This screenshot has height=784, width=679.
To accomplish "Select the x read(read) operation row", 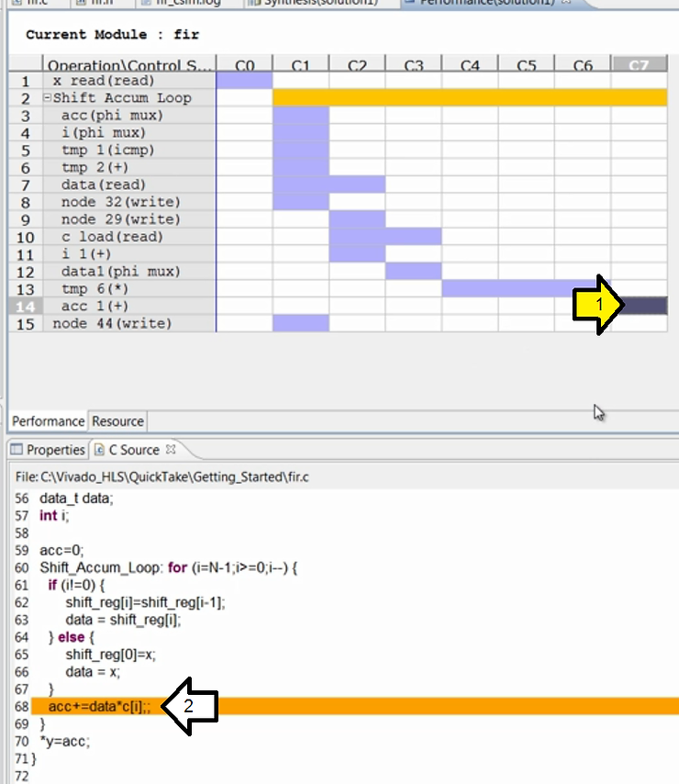I will (x=129, y=81).
